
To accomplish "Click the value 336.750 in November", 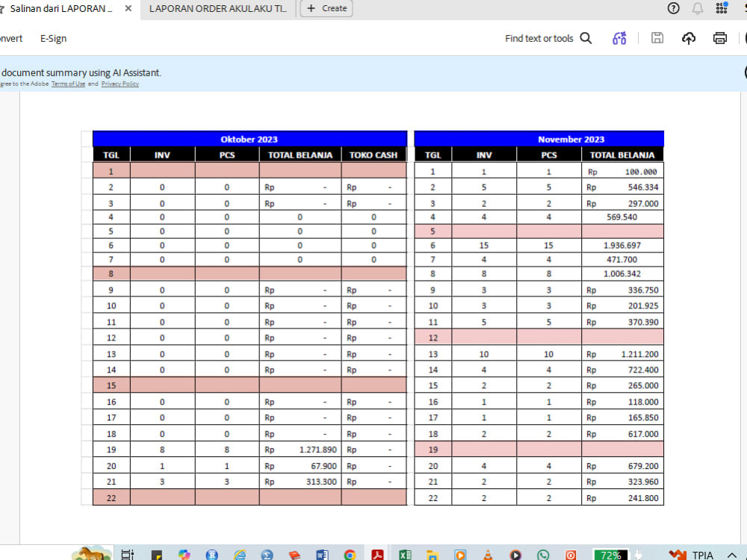I will pyautogui.click(x=643, y=290).
